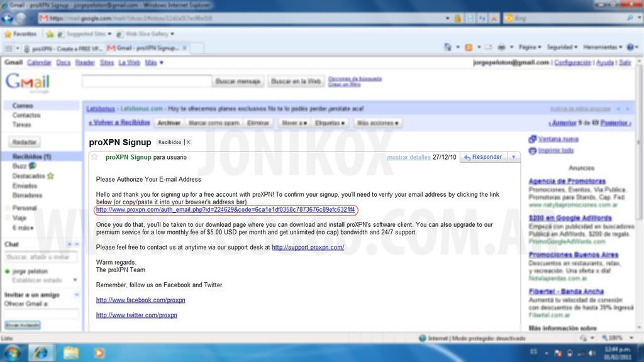644x362 pixels.
Task: Open the Herramientas menu dropdown
Action: 602,47
